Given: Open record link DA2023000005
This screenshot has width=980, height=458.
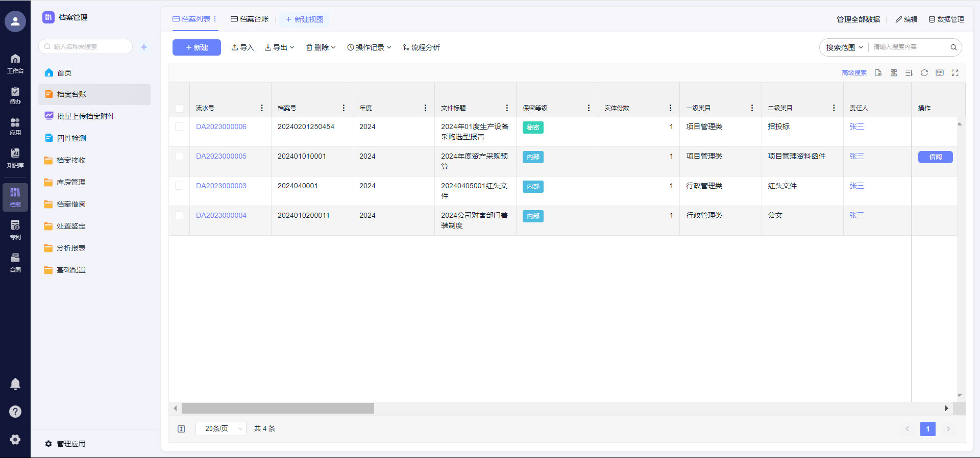Looking at the screenshot, I should [x=221, y=156].
